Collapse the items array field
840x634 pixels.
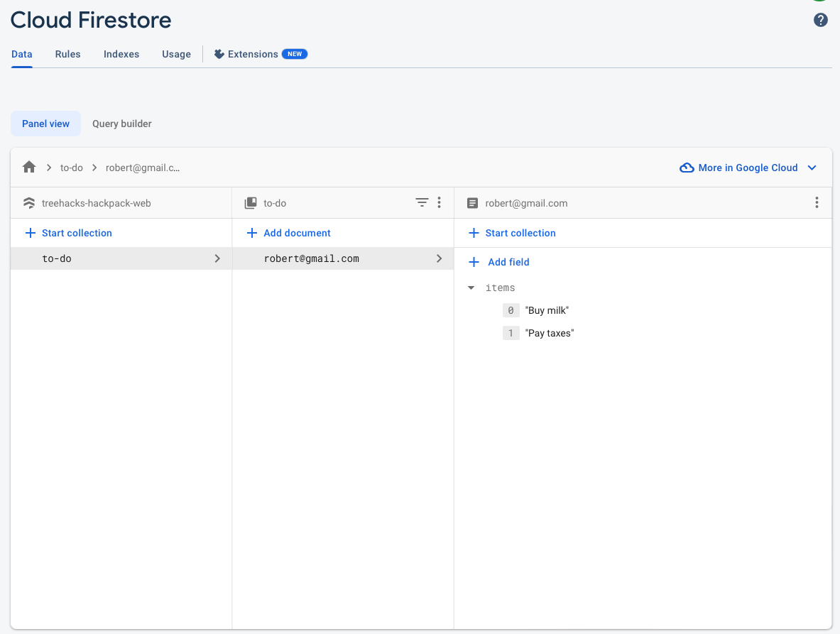coord(471,288)
